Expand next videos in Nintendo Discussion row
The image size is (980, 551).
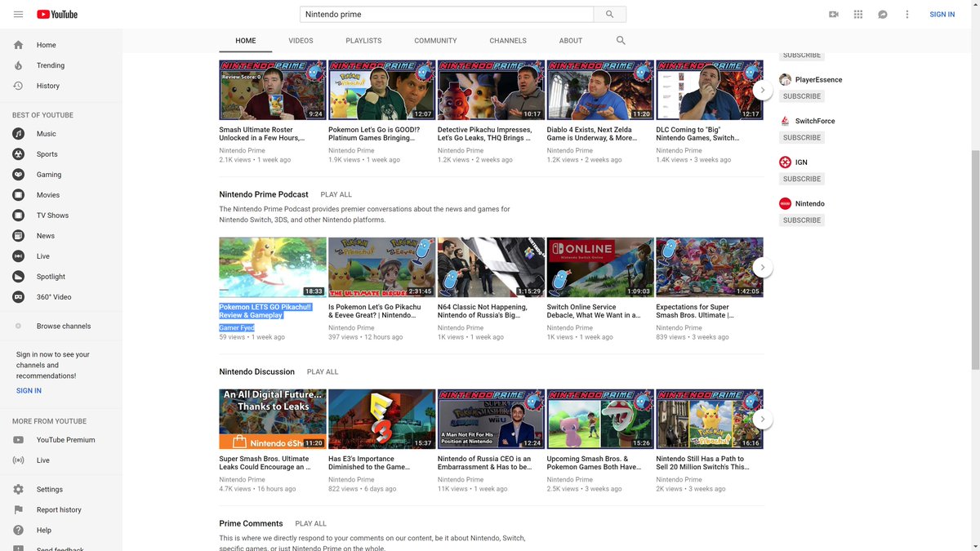762,420
